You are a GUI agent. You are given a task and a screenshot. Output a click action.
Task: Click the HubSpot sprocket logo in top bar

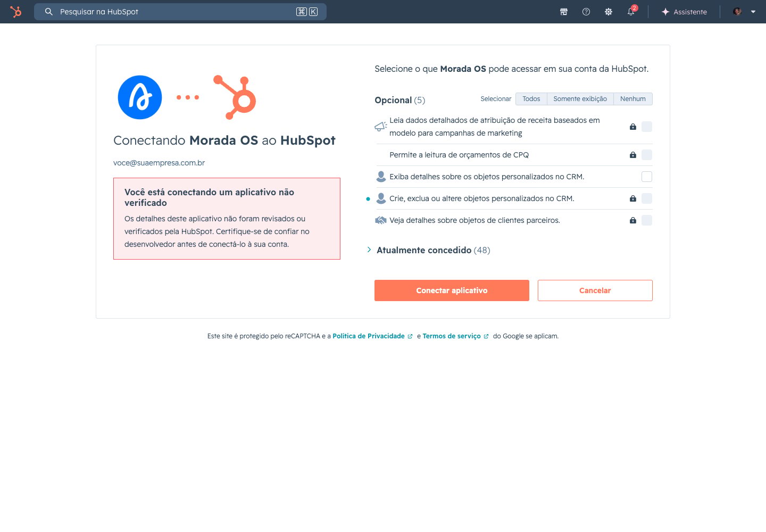coord(16,12)
